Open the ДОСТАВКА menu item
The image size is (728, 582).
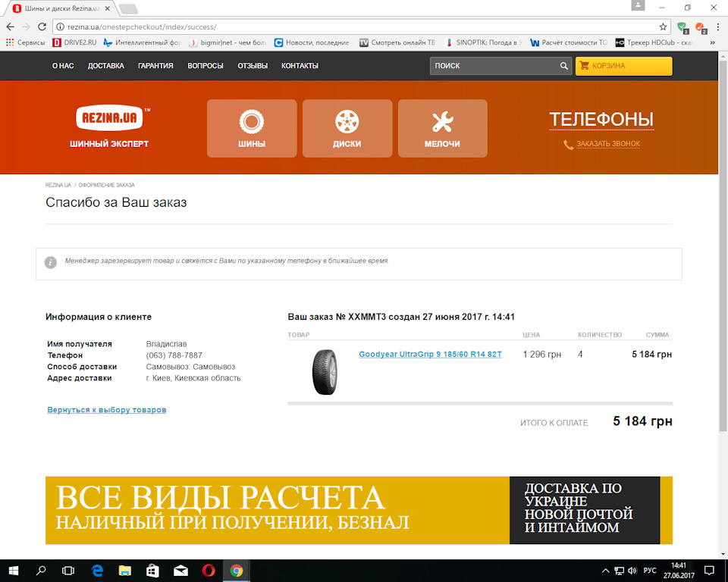[106, 66]
